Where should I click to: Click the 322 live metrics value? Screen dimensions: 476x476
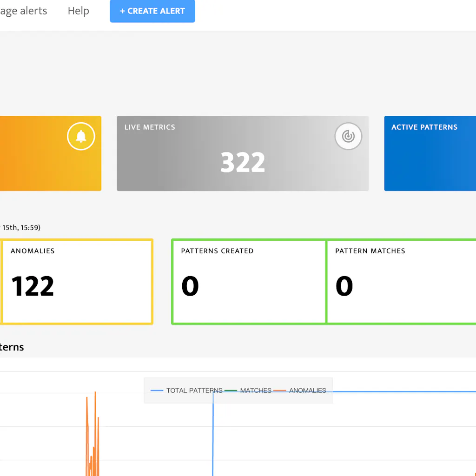tap(243, 163)
